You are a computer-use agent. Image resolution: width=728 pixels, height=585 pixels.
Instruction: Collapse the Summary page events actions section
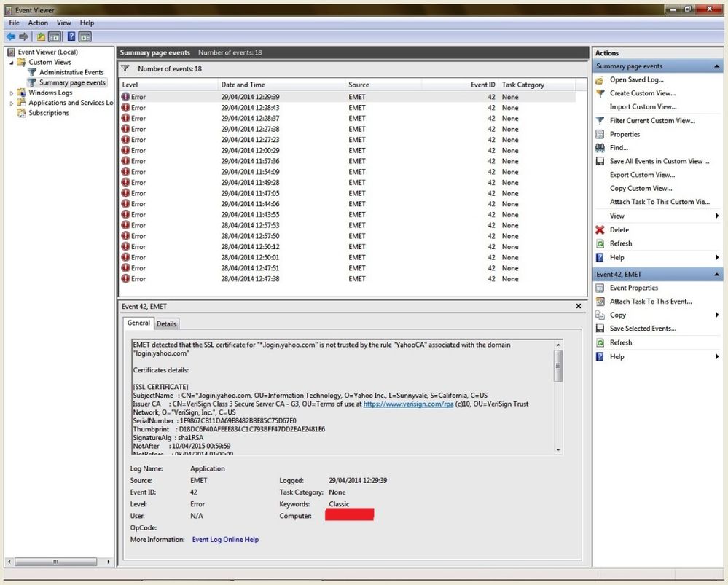point(717,66)
